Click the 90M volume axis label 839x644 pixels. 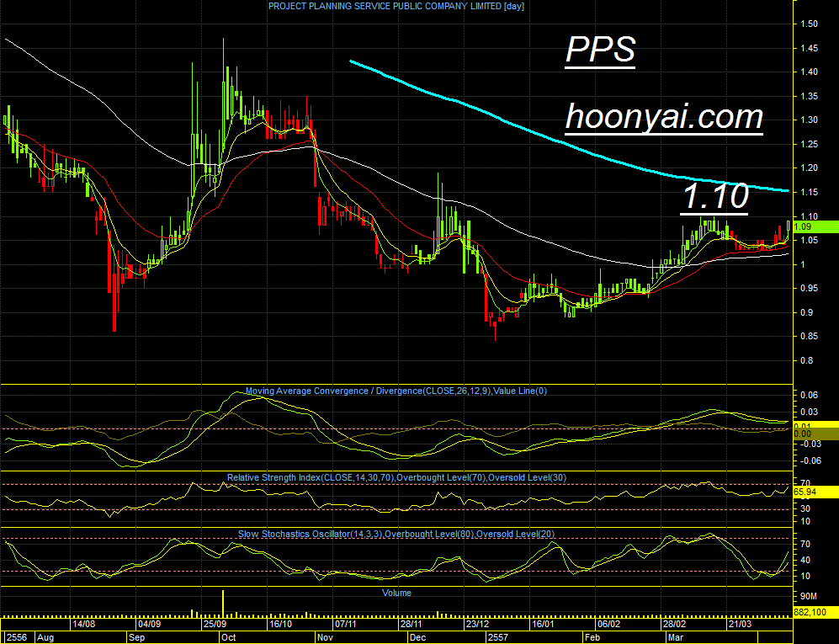809,596
